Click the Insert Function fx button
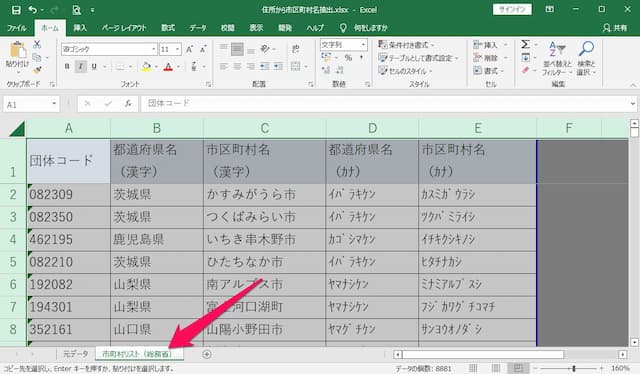The image size is (640, 374). 128,104
